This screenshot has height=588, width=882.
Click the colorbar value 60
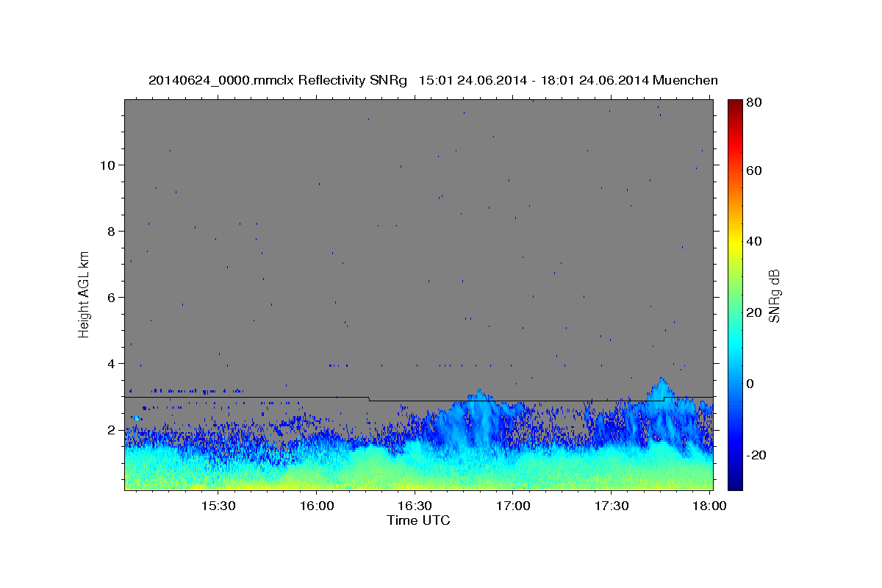[755, 171]
